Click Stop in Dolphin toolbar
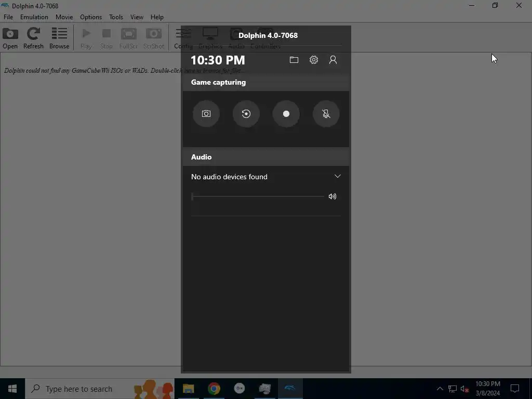The image size is (532, 399). [x=106, y=38]
